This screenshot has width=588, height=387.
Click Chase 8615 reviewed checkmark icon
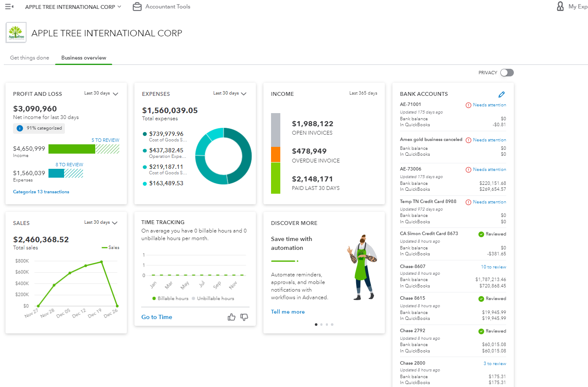coord(481,299)
